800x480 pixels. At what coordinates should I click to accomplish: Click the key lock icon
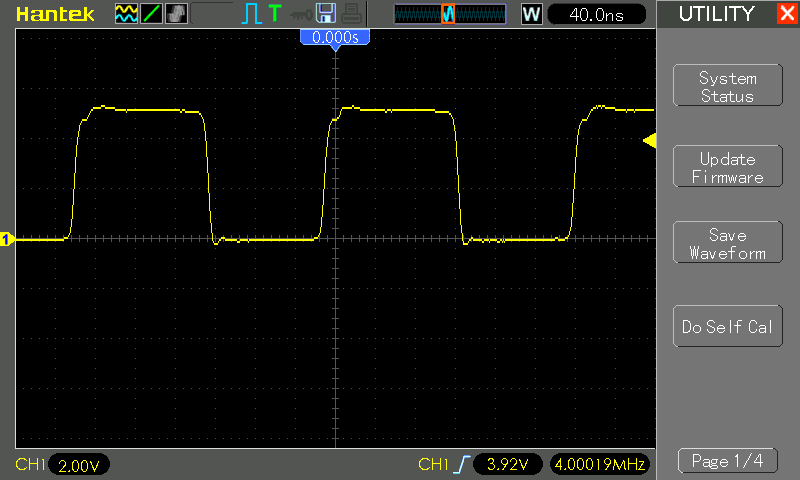[x=301, y=15]
